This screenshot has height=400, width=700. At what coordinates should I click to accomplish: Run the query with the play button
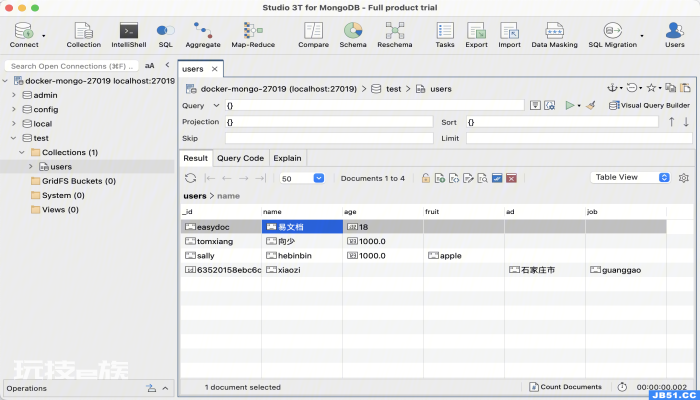pyautogui.click(x=570, y=105)
